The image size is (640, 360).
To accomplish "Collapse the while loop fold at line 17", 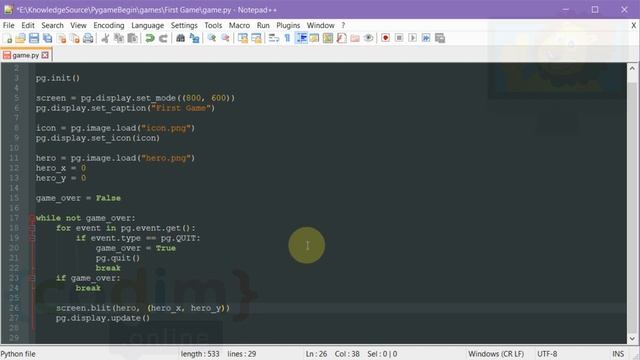I will click(x=32, y=218).
